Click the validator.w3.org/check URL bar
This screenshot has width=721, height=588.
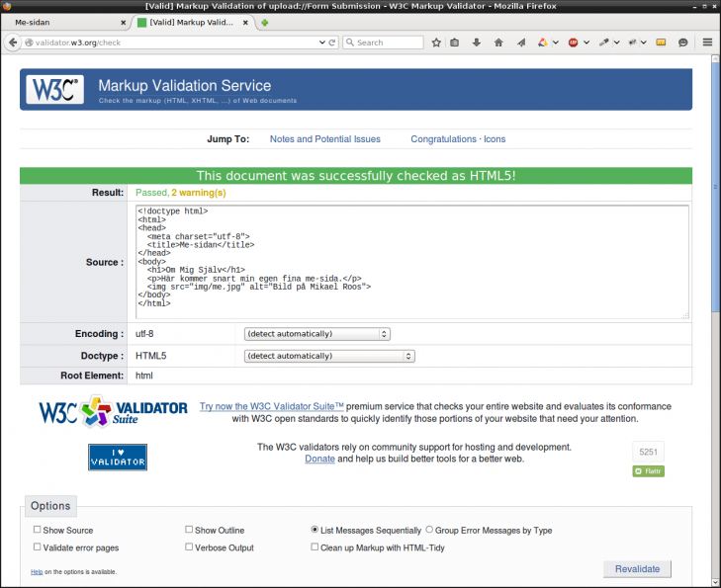(175, 42)
